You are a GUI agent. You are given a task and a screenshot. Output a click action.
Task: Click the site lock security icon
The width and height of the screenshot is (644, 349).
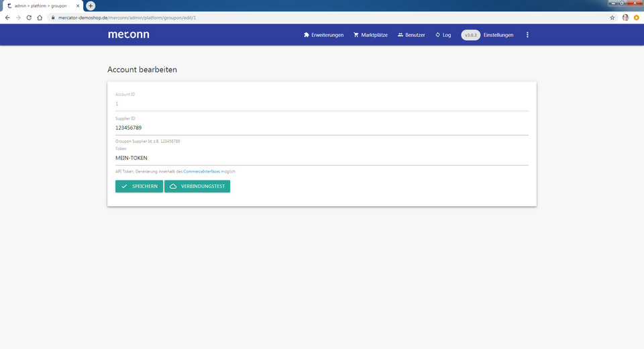[x=53, y=17]
